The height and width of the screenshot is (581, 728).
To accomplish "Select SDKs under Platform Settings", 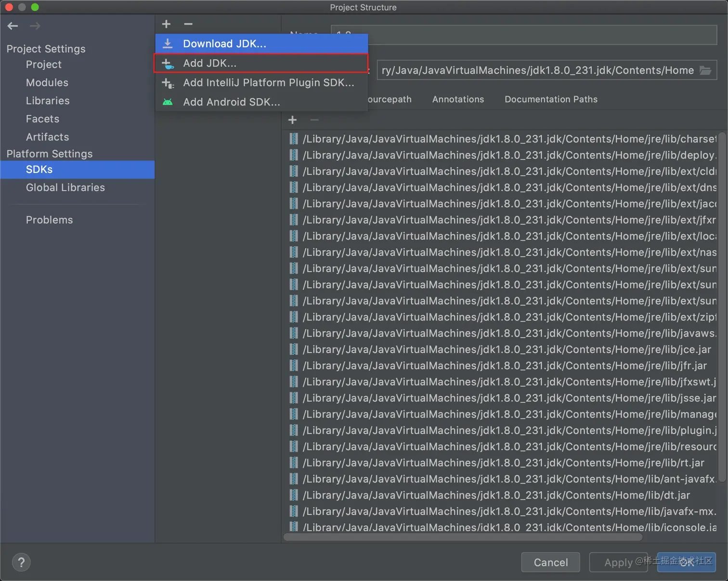I will [78, 170].
